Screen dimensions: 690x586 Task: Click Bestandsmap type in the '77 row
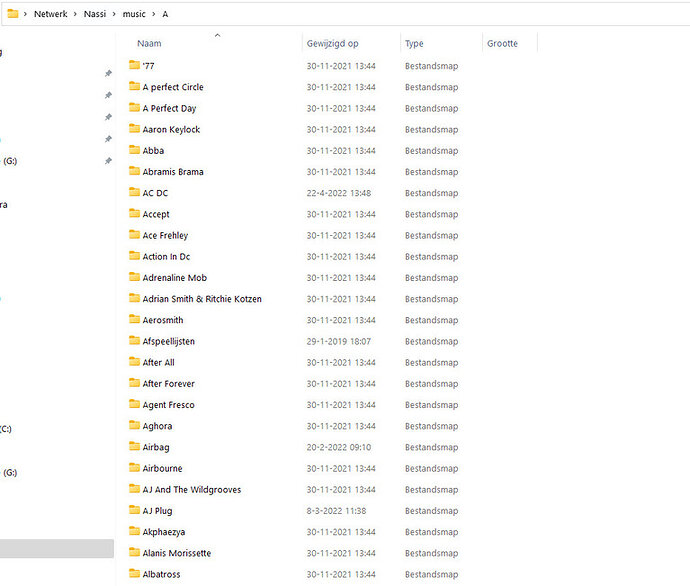coord(432,66)
